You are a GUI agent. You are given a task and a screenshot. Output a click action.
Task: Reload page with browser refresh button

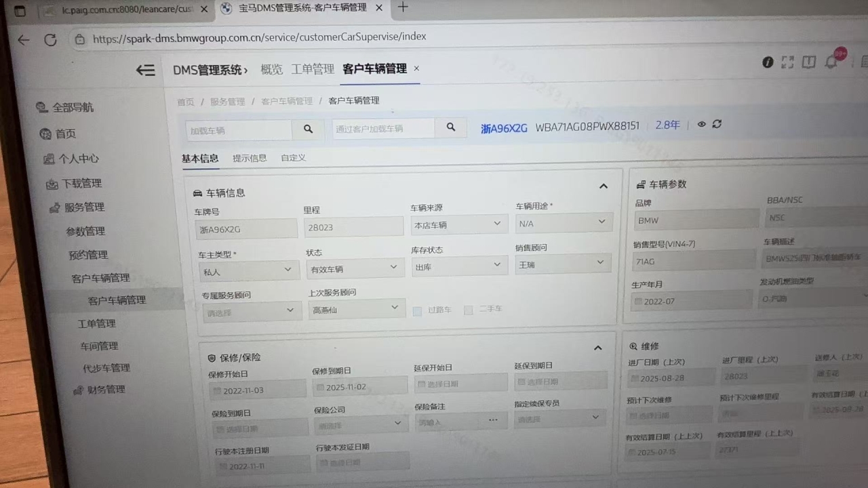tap(50, 40)
